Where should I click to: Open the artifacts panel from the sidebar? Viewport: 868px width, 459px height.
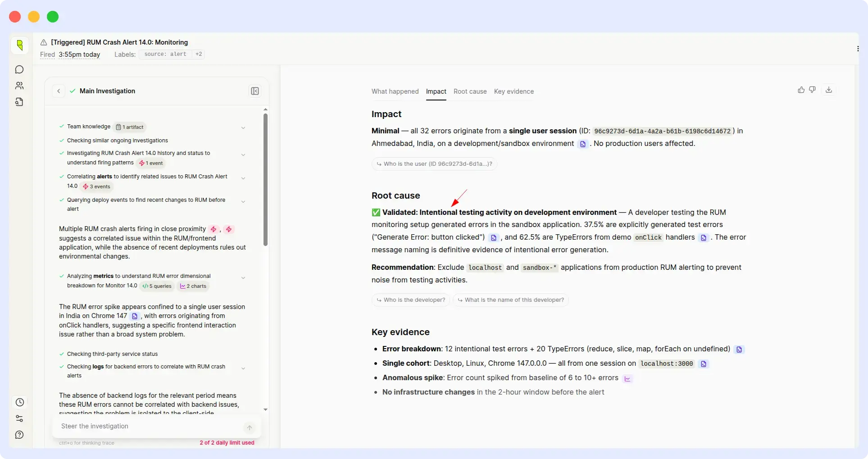click(19, 102)
